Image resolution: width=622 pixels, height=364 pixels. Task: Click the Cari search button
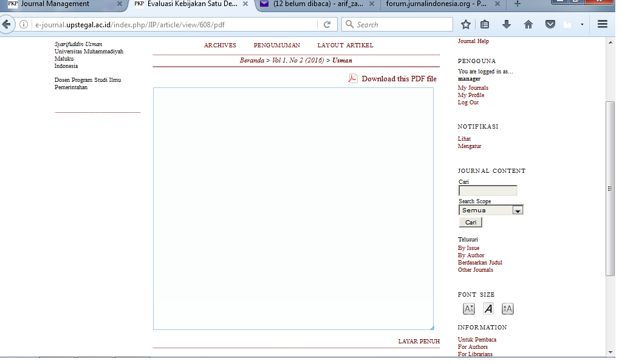pyautogui.click(x=470, y=223)
